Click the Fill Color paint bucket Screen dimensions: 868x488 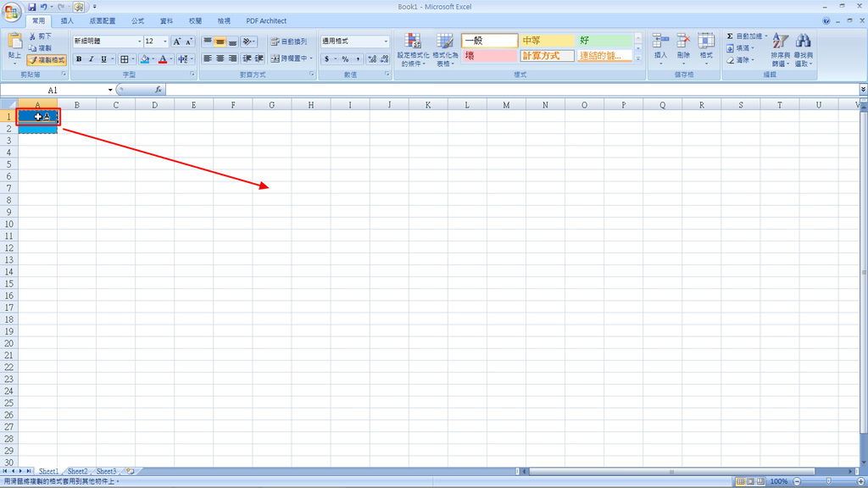click(144, 59)
